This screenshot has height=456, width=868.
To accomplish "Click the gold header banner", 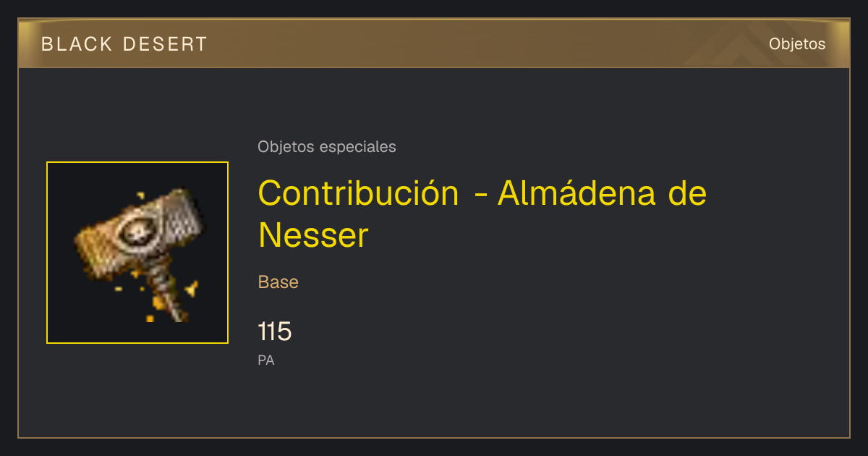I will pyautogui.click(x=434, y=43).
